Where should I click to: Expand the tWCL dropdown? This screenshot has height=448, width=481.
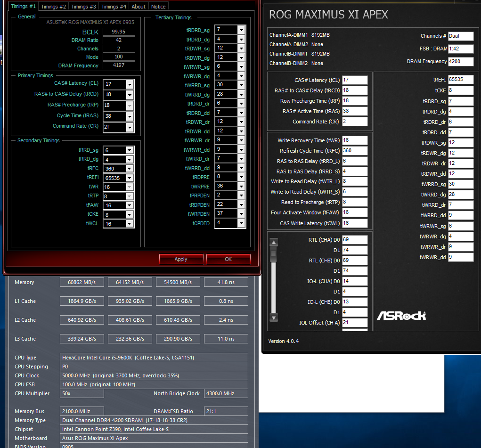pyautogui.click(x=130, y=224)
